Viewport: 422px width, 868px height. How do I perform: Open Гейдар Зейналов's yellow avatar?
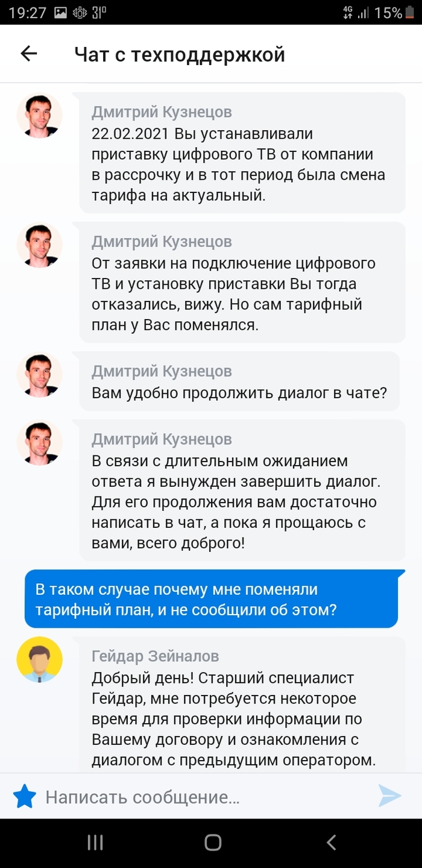pos(39,659)
